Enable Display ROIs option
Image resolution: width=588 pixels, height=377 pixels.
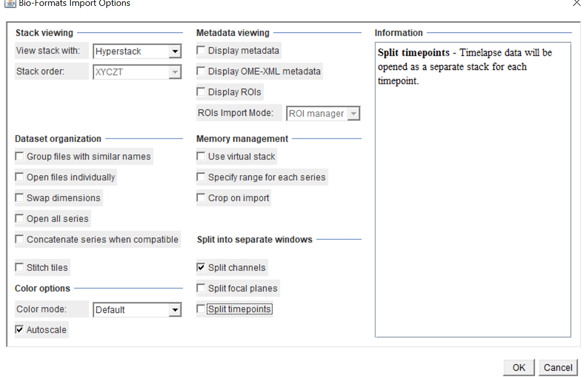pyautogui.click(x=200, y=92)
